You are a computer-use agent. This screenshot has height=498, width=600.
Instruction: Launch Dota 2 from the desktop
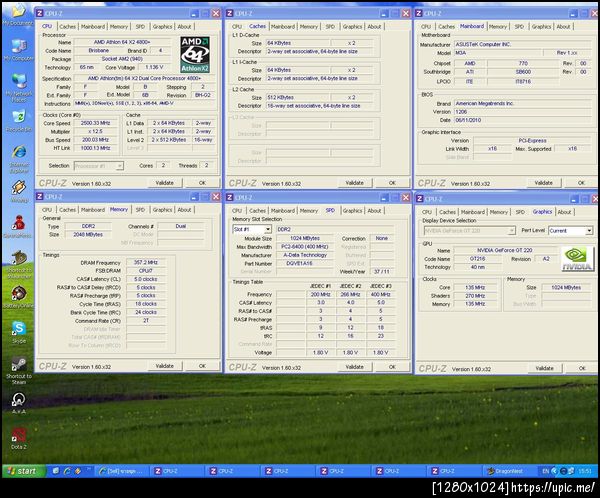click(18, 438)
